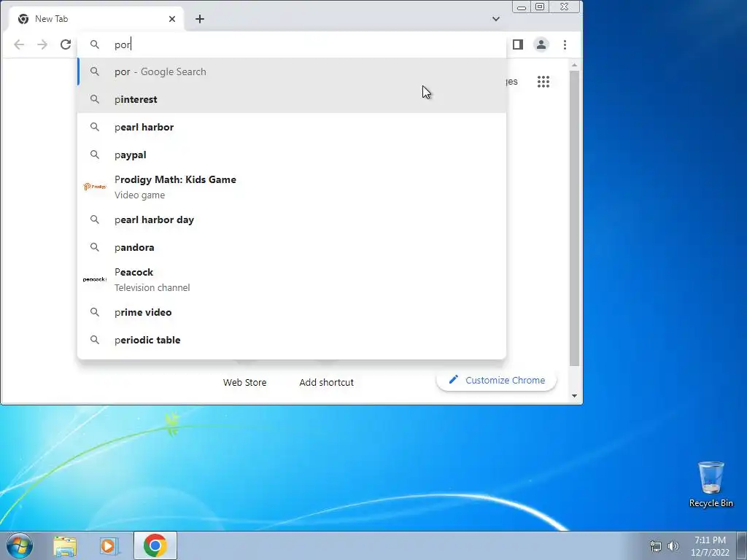Click the Peacock logo thumbnail
The width and height of the screenshot is (747, 560).
(94, 279)
